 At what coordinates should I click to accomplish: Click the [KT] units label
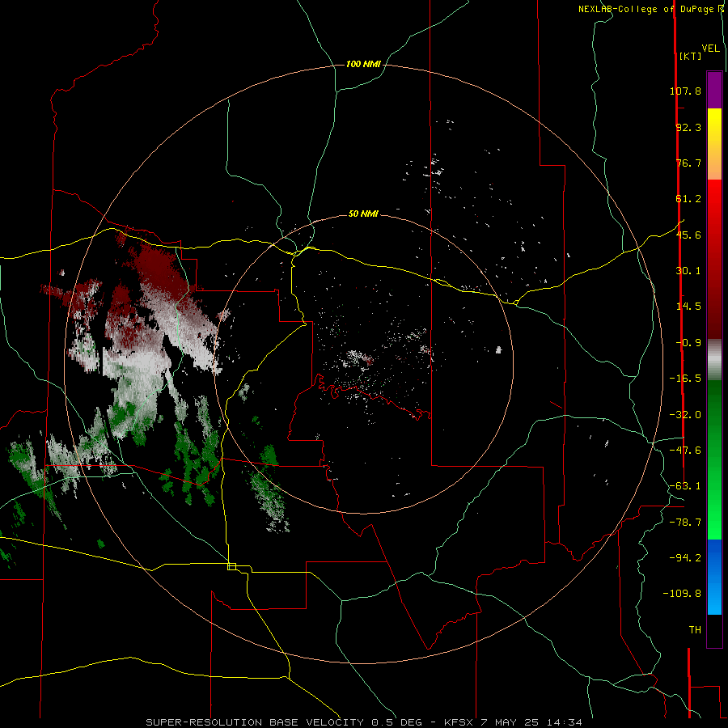690,56
